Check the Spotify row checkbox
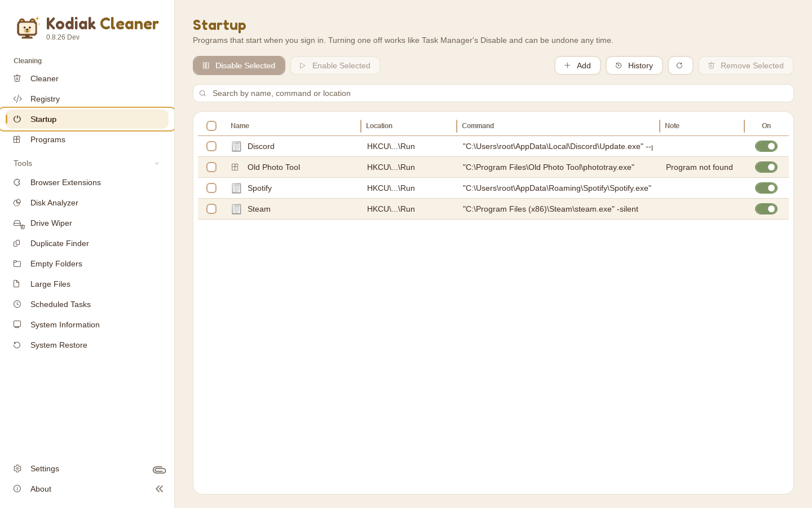812x508 pixels. (x=211, y=188)
